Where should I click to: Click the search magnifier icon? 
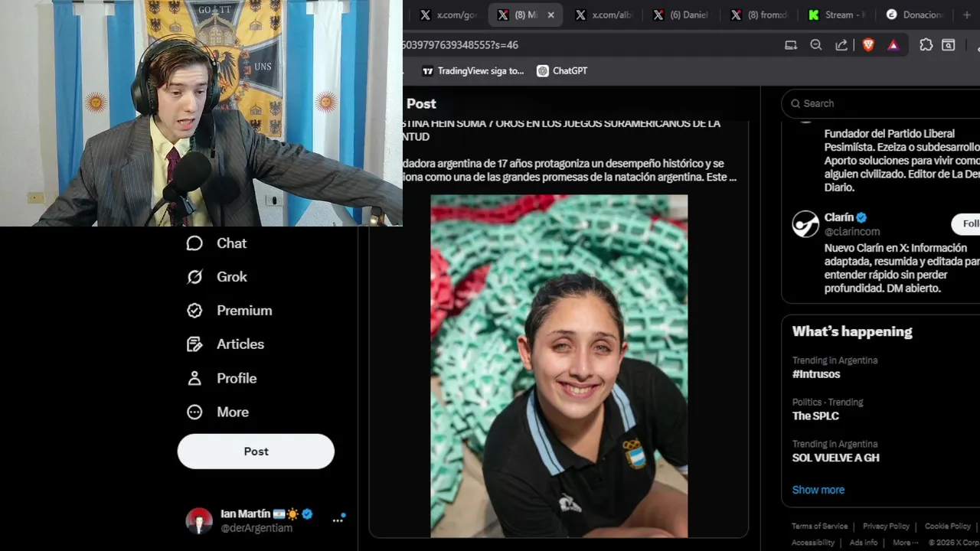(x=795, y=103)
